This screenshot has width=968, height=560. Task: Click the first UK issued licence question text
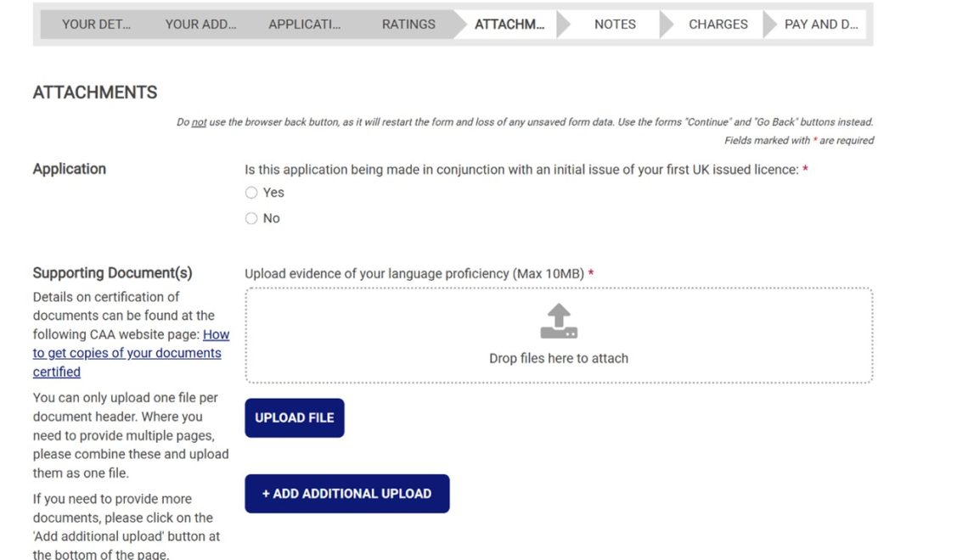[521, 170]
